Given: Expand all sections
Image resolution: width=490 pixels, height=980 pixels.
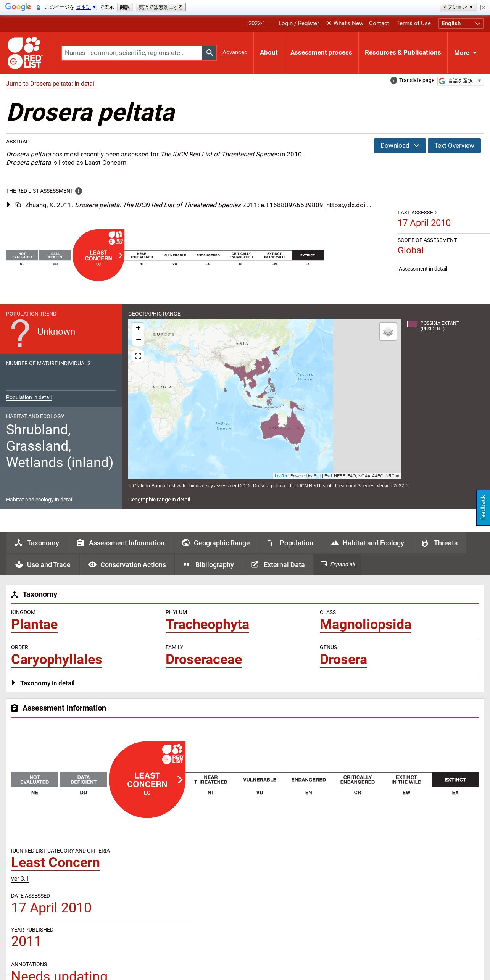Looking at the screenshot, I should [x=342, y=564].
